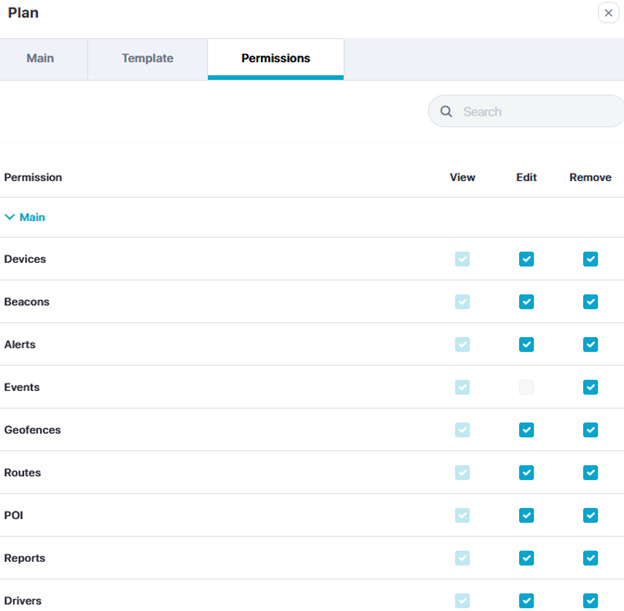The image size is (624, 611).
Task: Toggle View checkbox for Geofences
Action: click(462, 430)
